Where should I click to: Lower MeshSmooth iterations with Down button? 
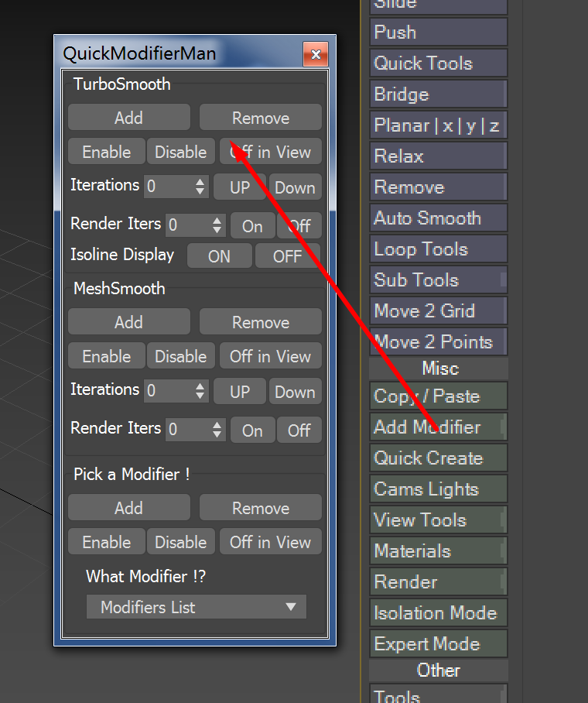pyautogui.click(x=295, y=392)
